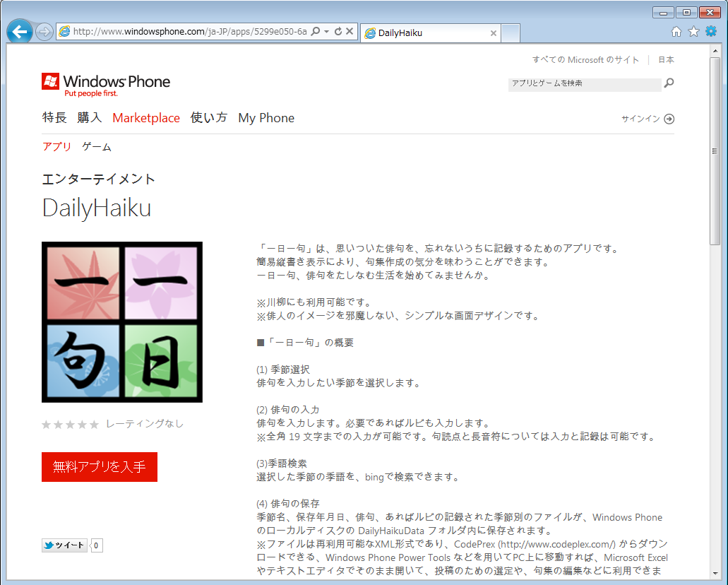Click the five-star rating row
This screenshot has width=728, height=585.
tap(70, 424)
